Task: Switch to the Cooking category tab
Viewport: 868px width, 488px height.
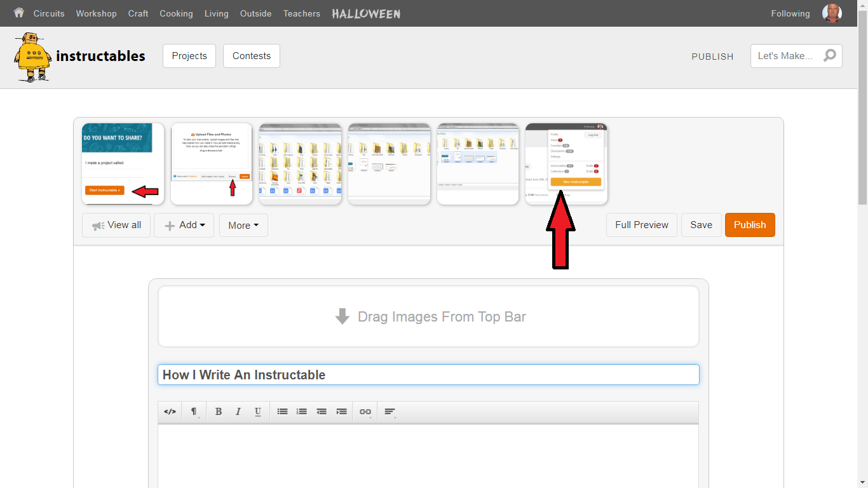Action: 176,13
